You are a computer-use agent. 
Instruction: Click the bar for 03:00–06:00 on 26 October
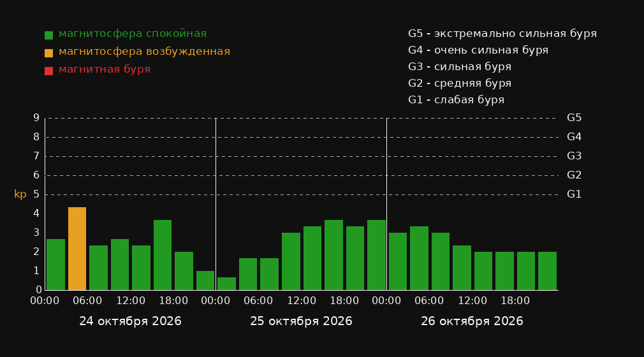click(419, 258)
